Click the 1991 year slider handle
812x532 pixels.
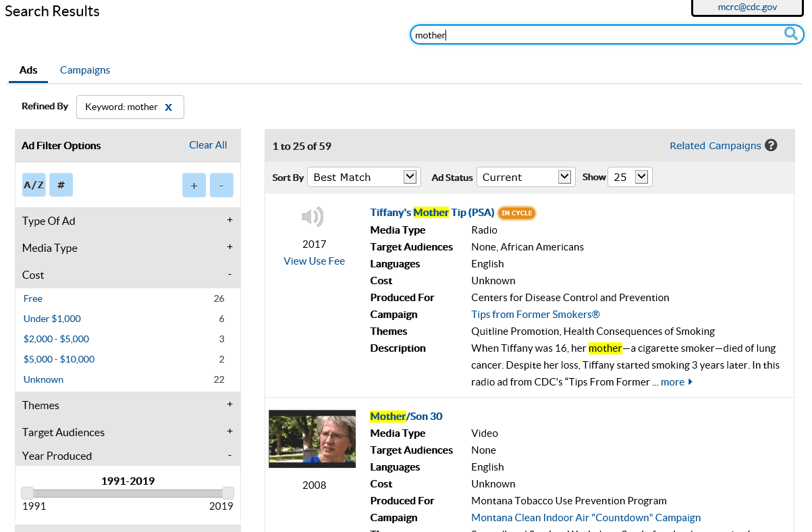[x=27, y=493]
